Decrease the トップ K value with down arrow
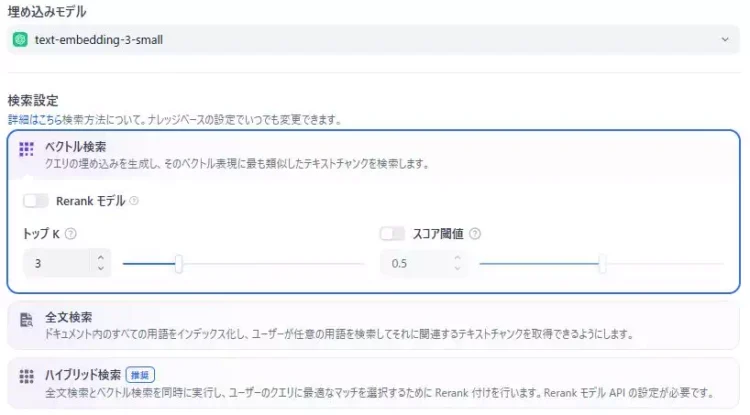The height and width of the screenshot is (415, 750). 100,269
